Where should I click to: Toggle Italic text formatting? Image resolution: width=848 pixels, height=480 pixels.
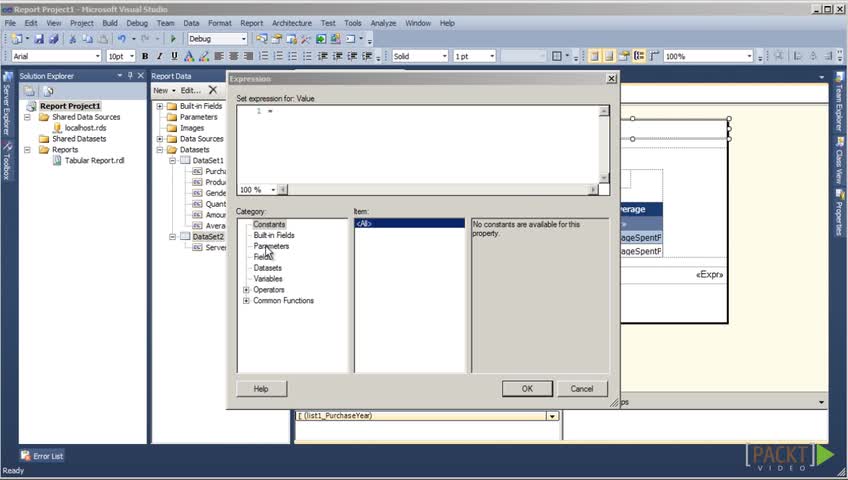160,56
